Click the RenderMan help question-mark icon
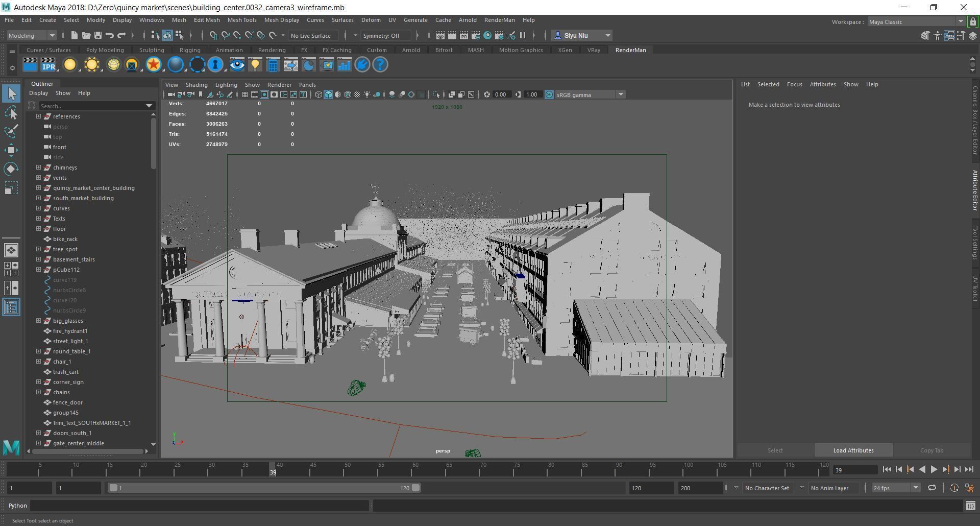The width and height of the screenshot is (980, 526). pos(380,65)
